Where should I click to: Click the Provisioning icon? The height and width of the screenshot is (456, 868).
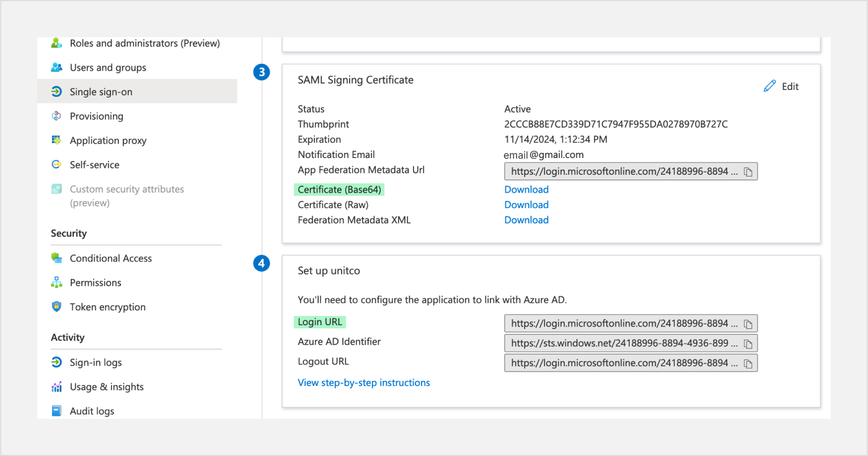click(56, 116)
